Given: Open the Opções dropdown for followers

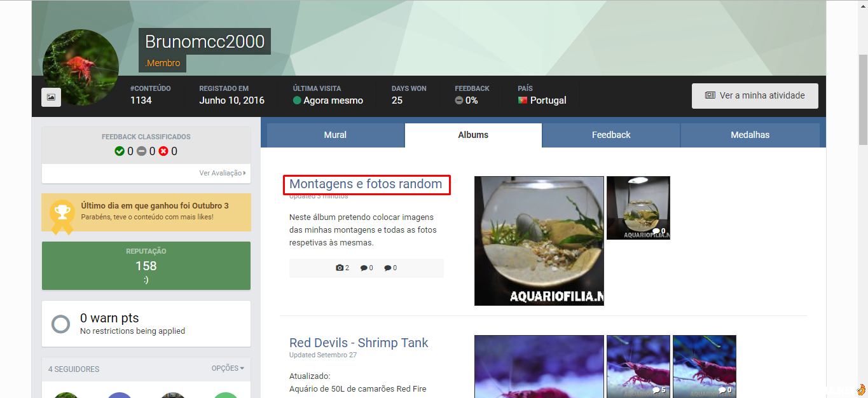Looking at the screenshot, I should [x=228, y=368].
